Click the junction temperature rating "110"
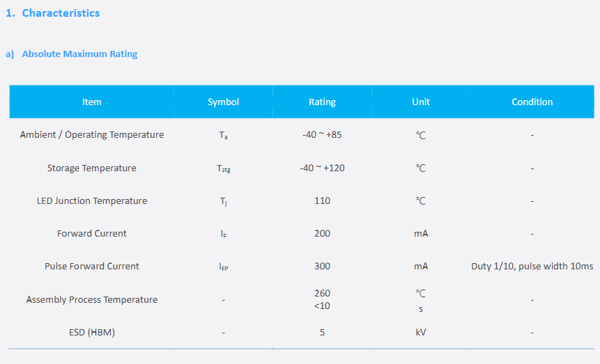This screenshot has width=600, height=364. pyautogui.click(x=322, y=201)
